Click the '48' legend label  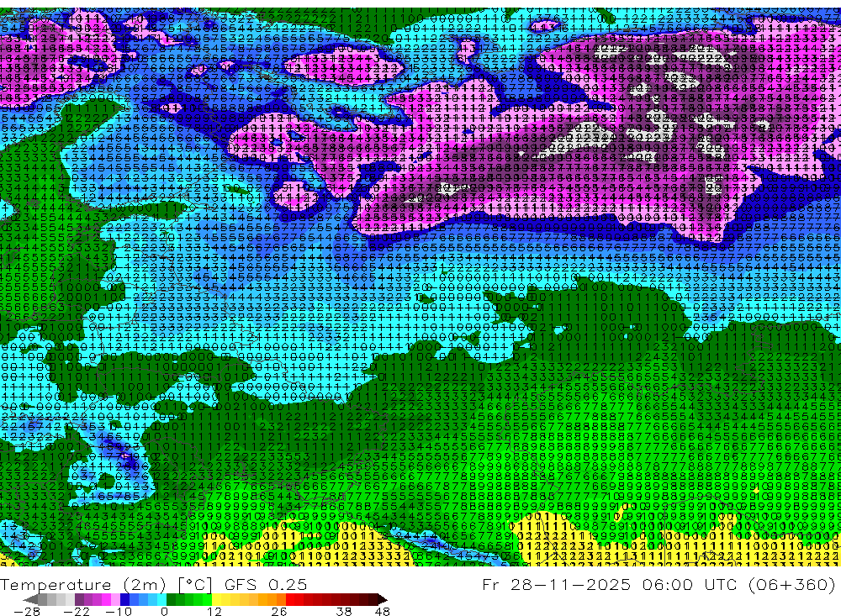pos(382,611)
